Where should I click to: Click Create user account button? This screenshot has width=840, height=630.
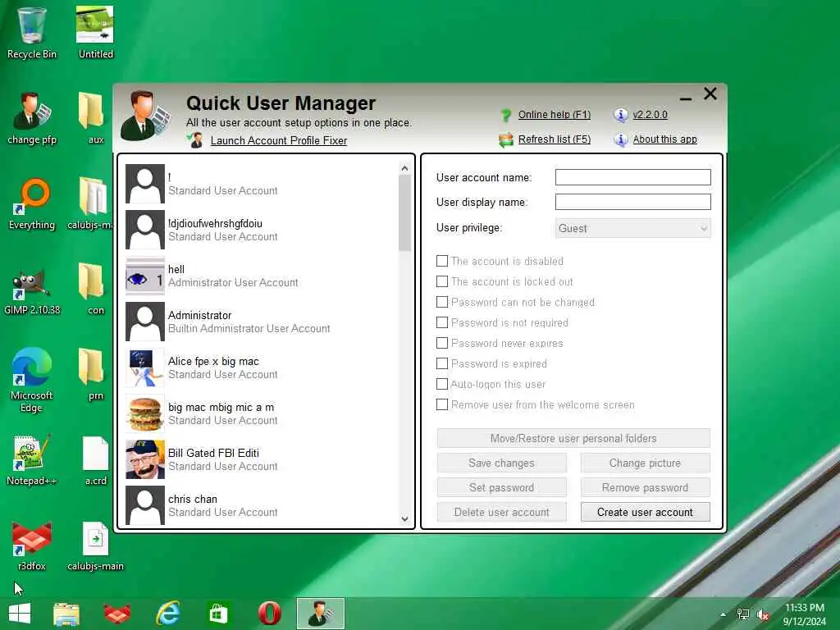pos(645,512)
